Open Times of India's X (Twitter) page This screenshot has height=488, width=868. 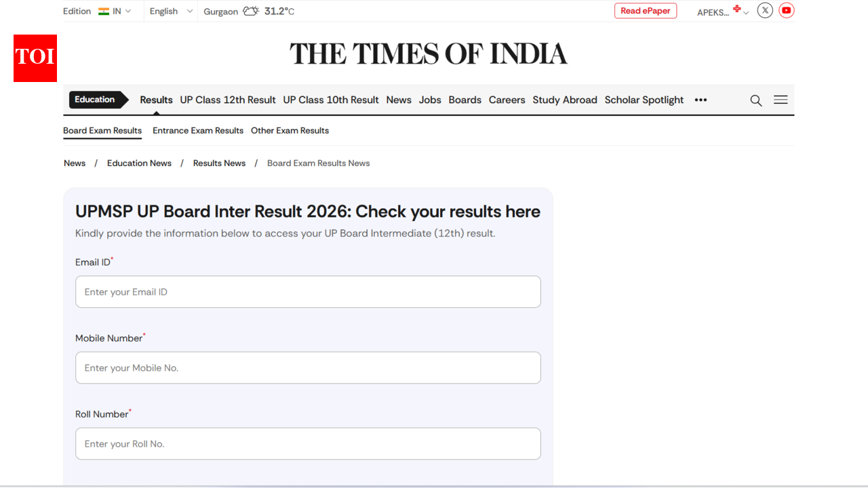tap(765, 10)
